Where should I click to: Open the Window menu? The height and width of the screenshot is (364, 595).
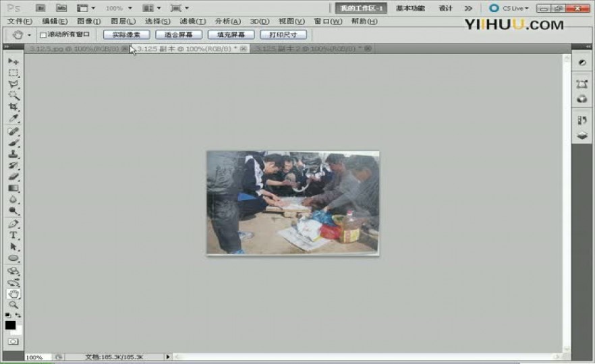328,22
